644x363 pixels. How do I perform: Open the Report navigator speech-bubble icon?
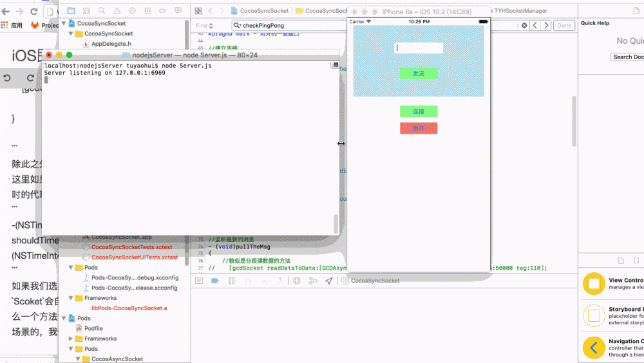tap(178, 11)
